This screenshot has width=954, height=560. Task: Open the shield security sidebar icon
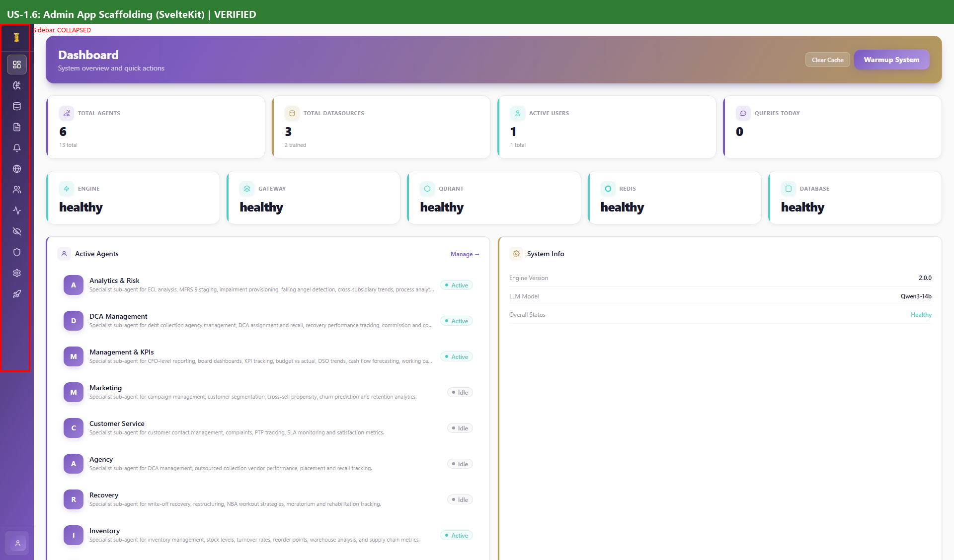(x=17, y=252)
